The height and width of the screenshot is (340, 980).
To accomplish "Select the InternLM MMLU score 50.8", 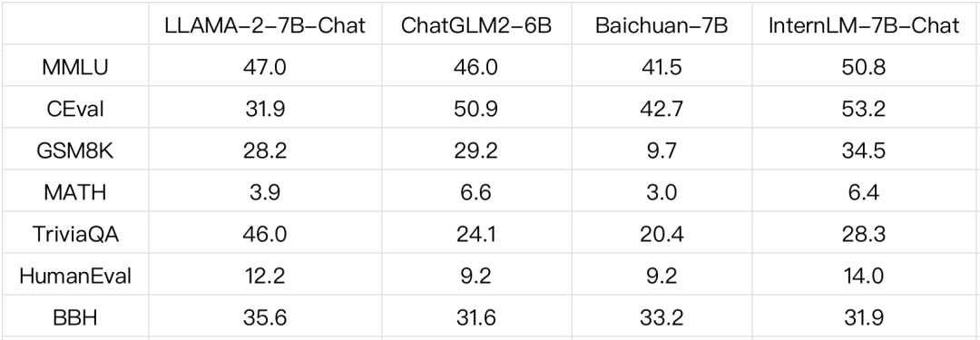I will click(x=863, y=67).
